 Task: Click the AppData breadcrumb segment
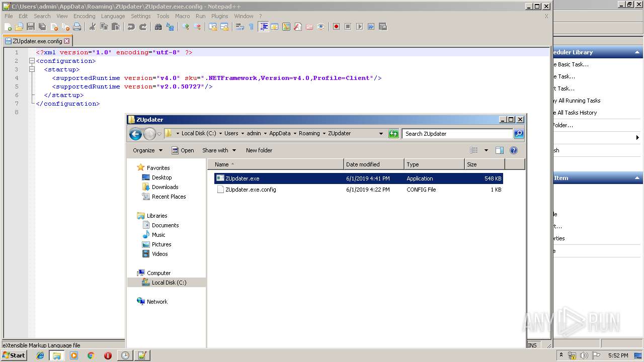pos(280,133)
